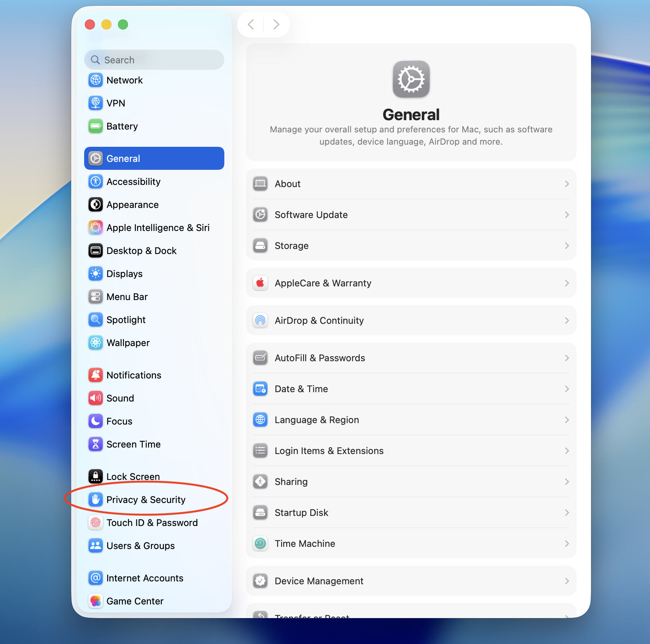The image size is (650, 644).
Task: Click the Notifications bell icon
Action: coord(96,375)
